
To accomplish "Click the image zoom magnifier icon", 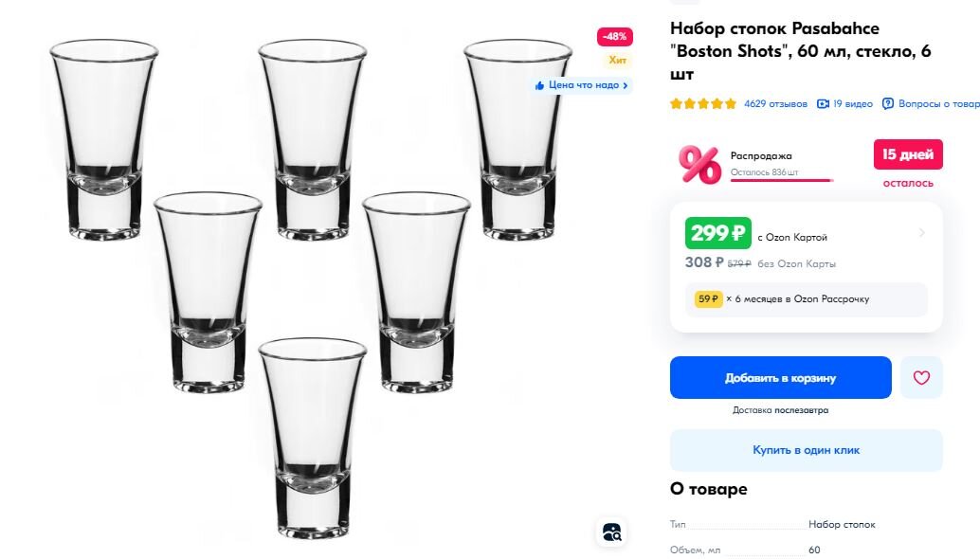I will (x=610, y=531).
